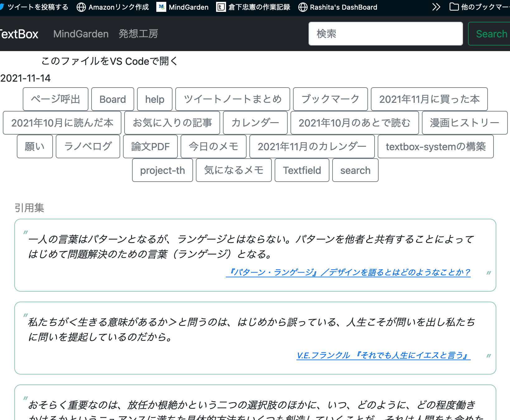The image size is (510, 420).
Task: Open the MindGarden navigation item
Action: pos(81,34)
